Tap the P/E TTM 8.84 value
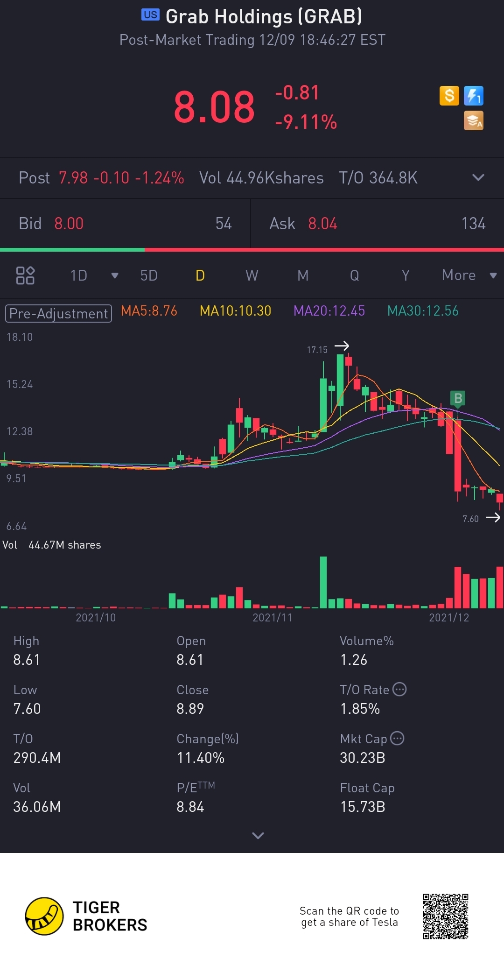The width and height of the screenshot is (504, 980). [x=190, y=807]
